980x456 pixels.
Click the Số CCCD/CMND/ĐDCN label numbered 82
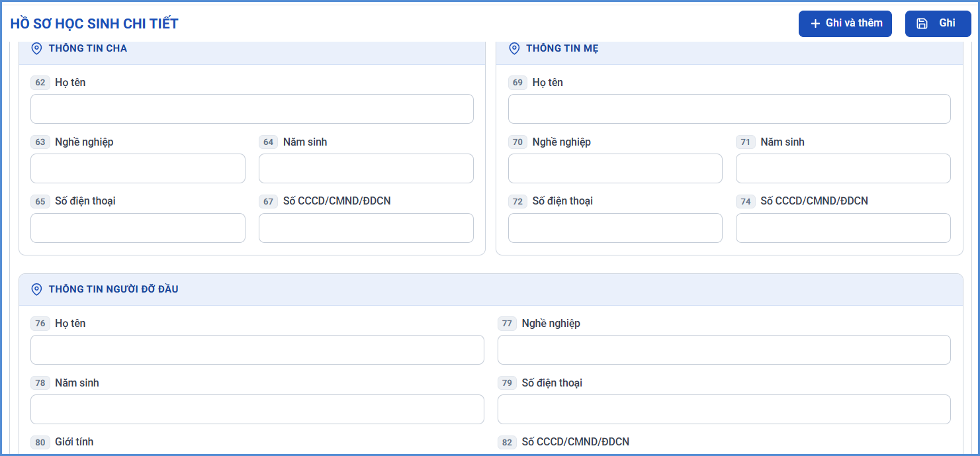(x=576, y=441)
